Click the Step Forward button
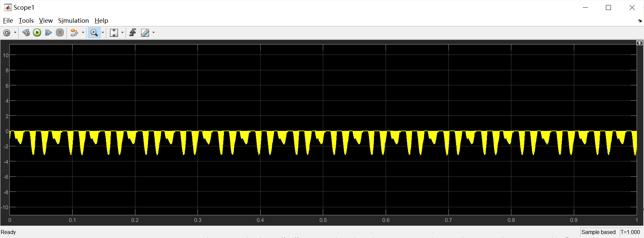 point(48,33)
